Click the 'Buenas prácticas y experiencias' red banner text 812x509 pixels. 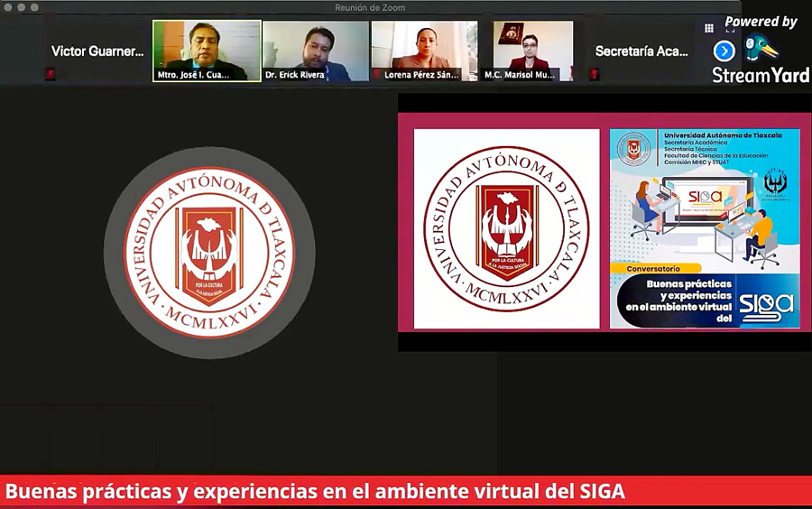pos(315,491)
